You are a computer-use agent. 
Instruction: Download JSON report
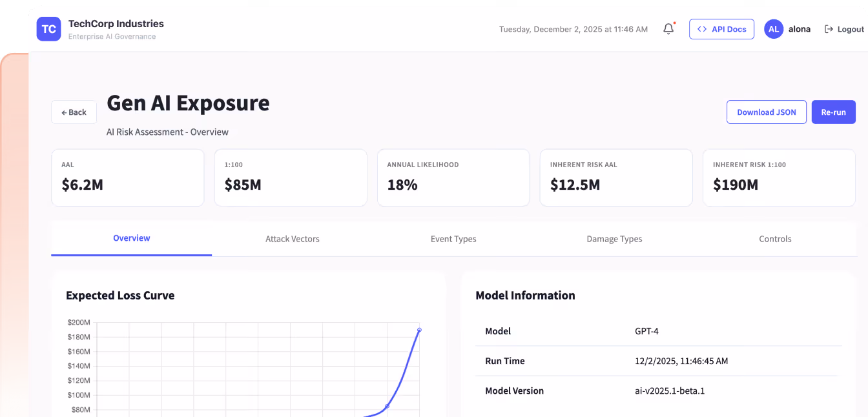(x=767, y=112)
